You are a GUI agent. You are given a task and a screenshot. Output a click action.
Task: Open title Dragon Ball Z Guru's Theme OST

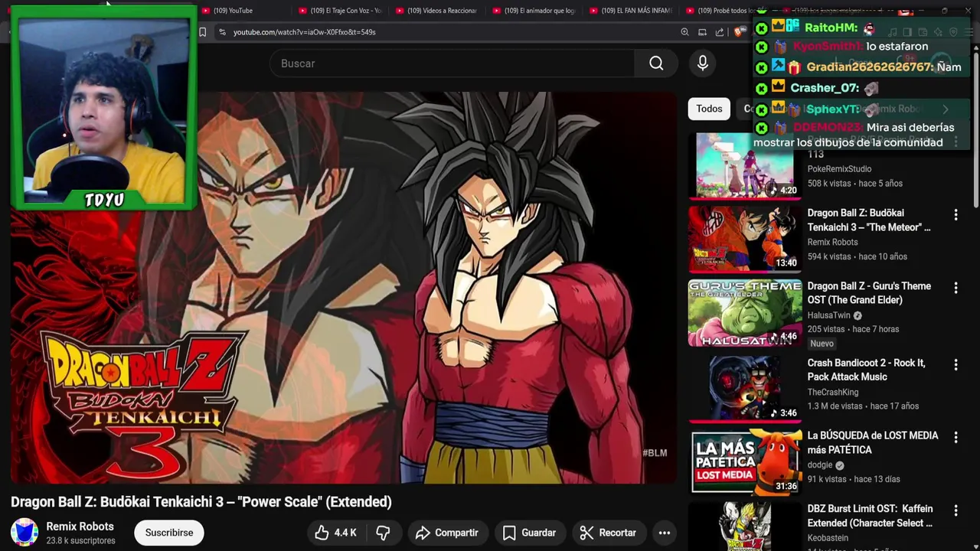point(869,293)
